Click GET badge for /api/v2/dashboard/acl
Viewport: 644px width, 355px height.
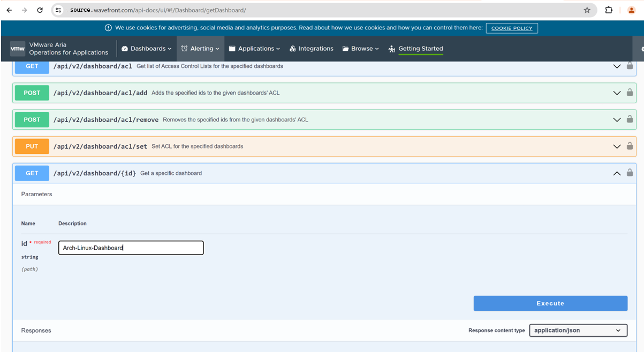32,66
